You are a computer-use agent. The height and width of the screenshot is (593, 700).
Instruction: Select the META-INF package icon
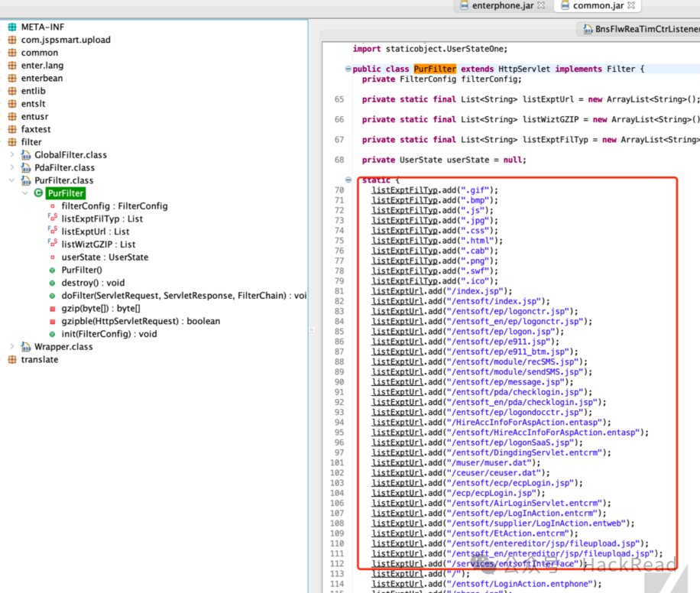(x=12, y=27)
